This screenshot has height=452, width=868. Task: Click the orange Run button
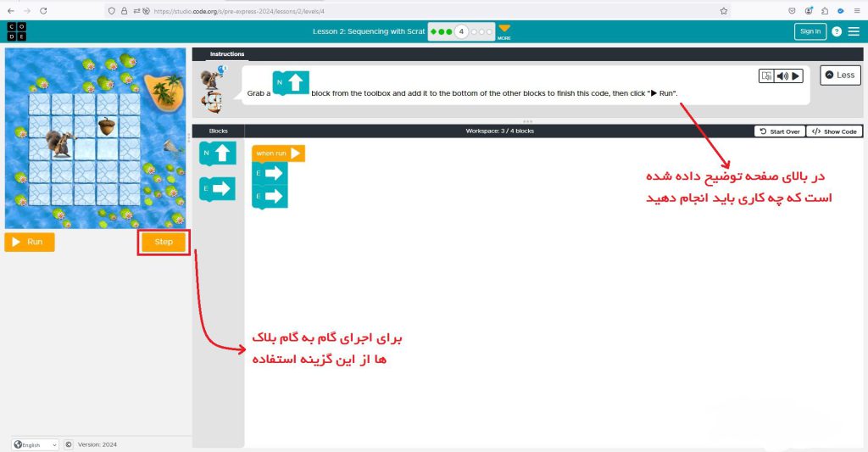coord(30,242)
